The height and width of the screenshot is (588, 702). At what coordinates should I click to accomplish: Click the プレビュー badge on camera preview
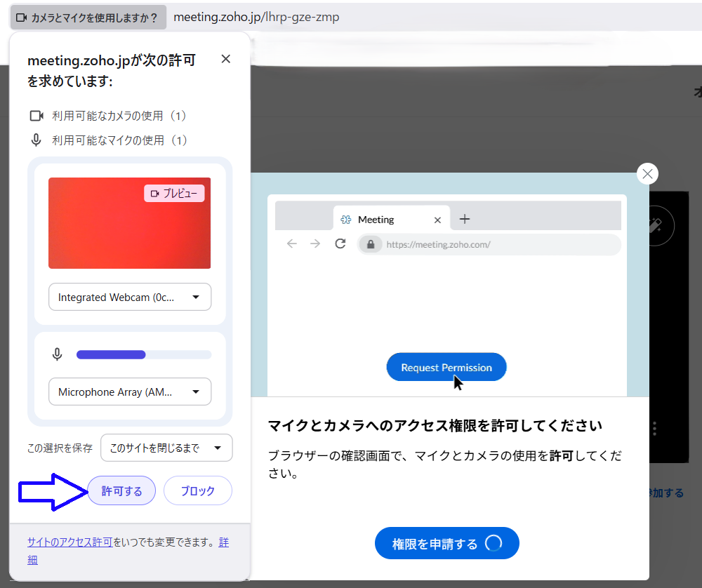(x=174, y=194)
